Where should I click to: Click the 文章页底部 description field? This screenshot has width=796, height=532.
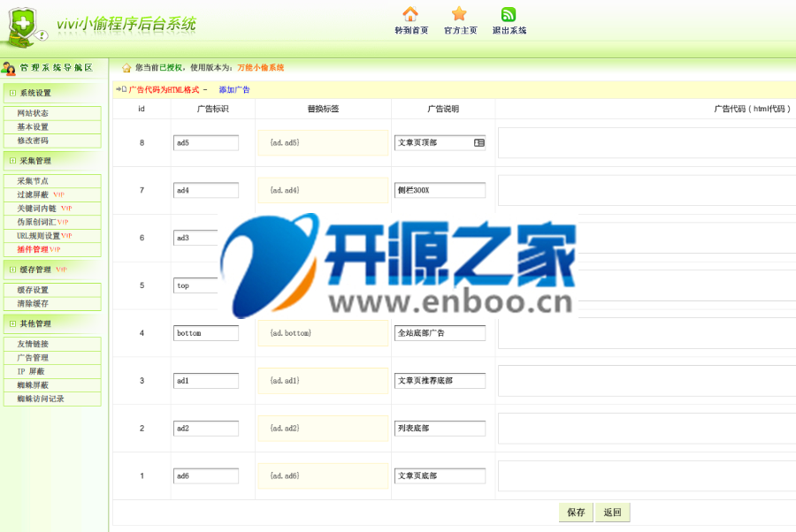click(x=440, y=476)
